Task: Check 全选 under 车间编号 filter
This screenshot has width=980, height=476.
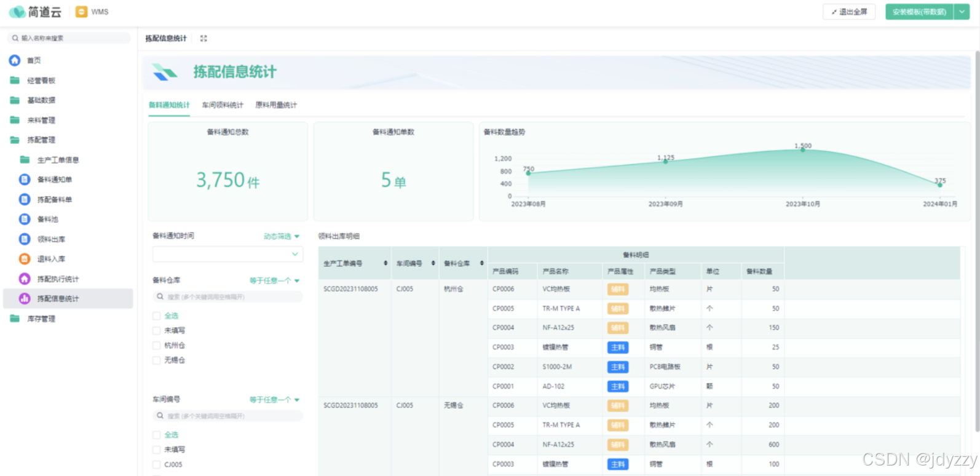Action: point(156,435)
